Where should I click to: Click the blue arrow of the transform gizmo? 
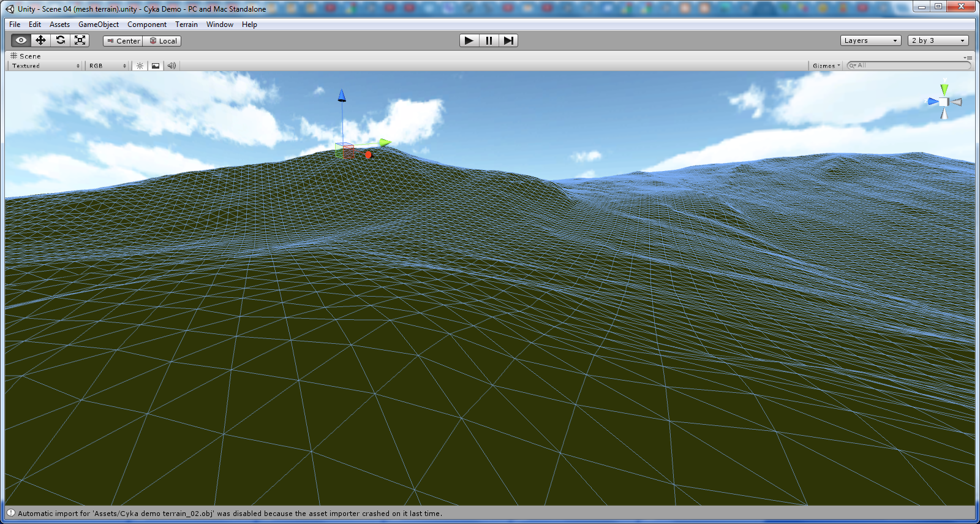342,96
